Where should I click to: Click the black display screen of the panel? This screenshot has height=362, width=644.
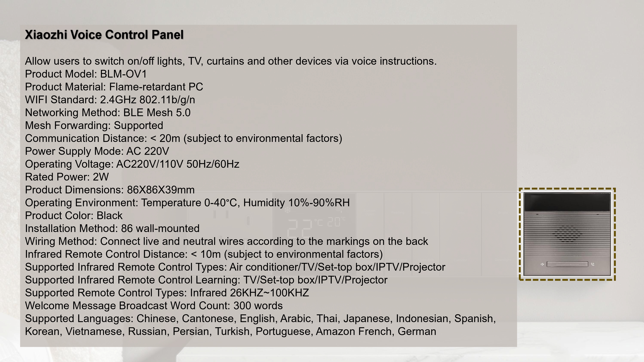[567, 202]
